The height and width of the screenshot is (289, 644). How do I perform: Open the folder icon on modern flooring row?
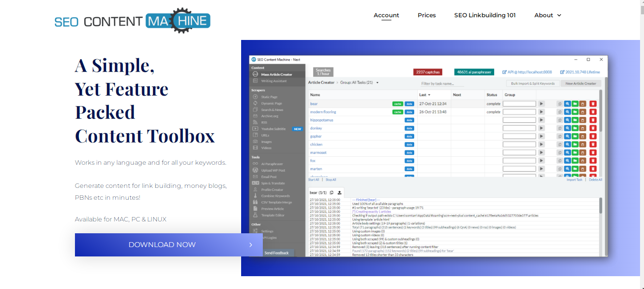[575, 112]
